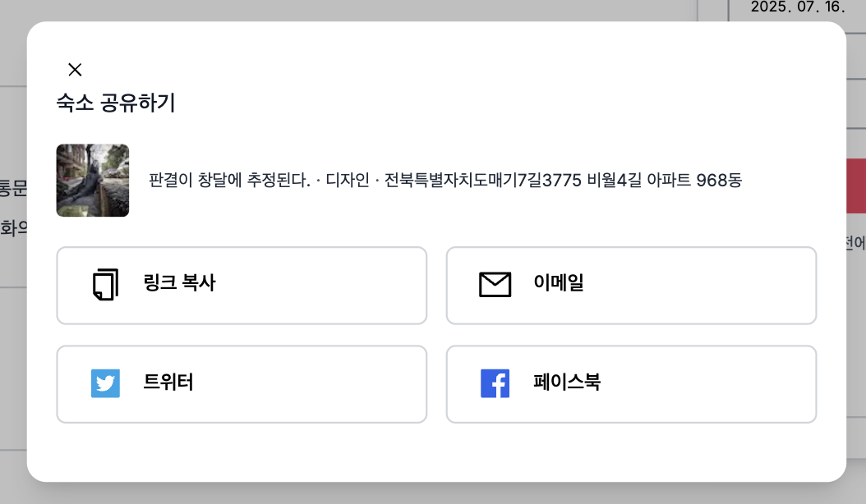Screen dimensions: 866x504
Task: Click the Twitter bird icon
Action: click(x=105, y=383)
